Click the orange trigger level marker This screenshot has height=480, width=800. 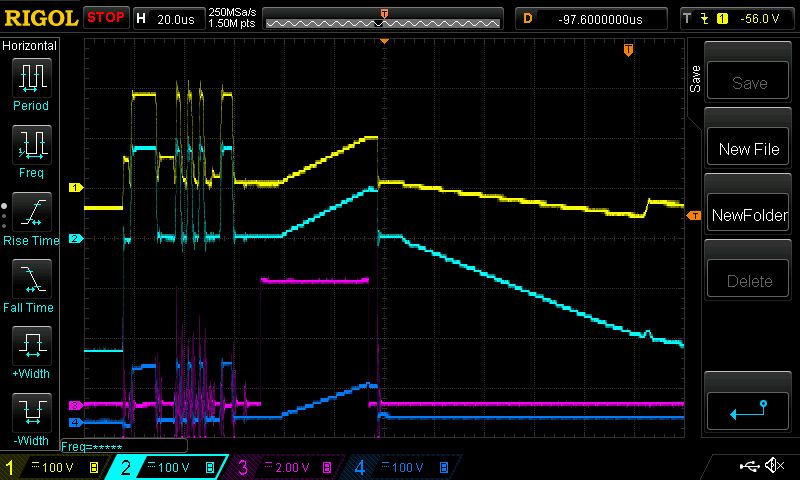(692, 216)
